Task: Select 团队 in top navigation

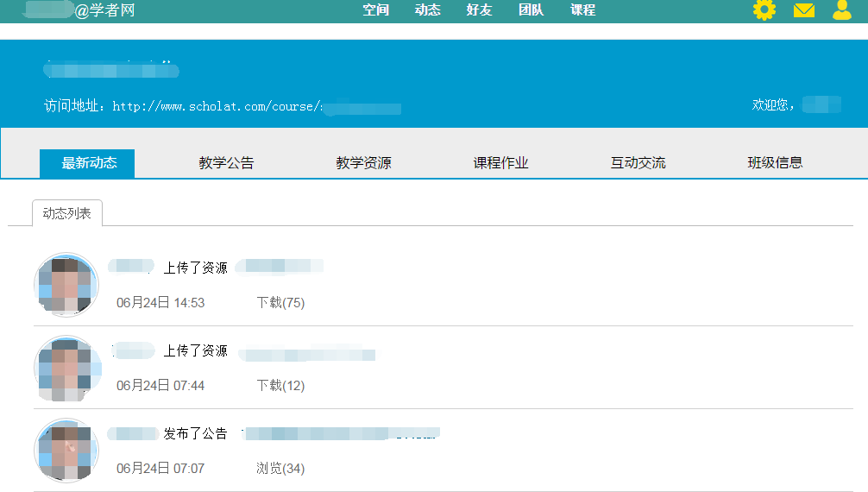Action: (x=531, y=10)
